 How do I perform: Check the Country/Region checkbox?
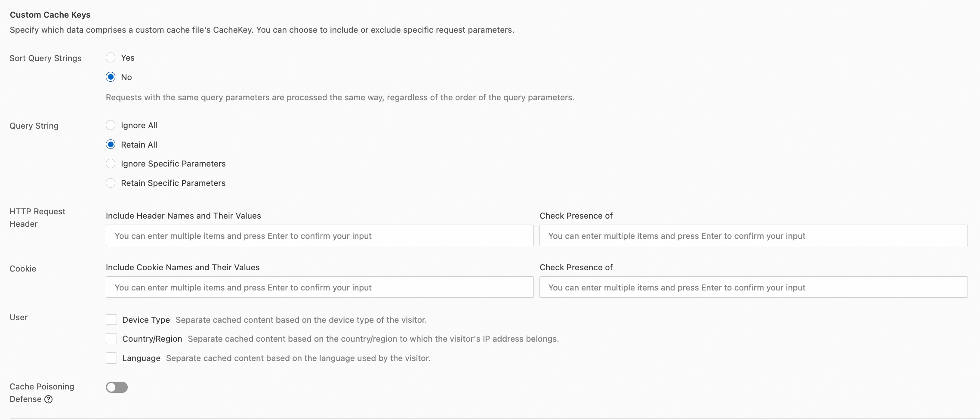click(111, 339)
